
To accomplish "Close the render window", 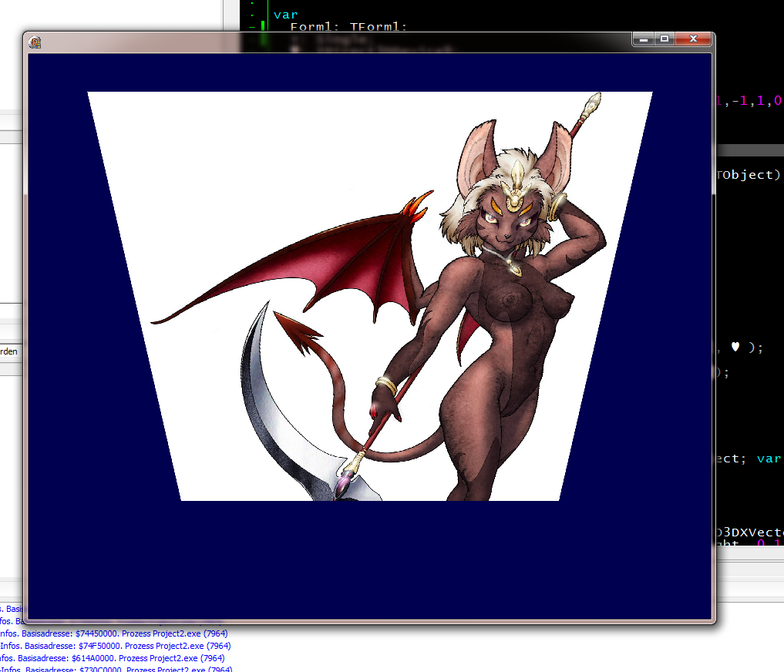I will pos(693,39).
